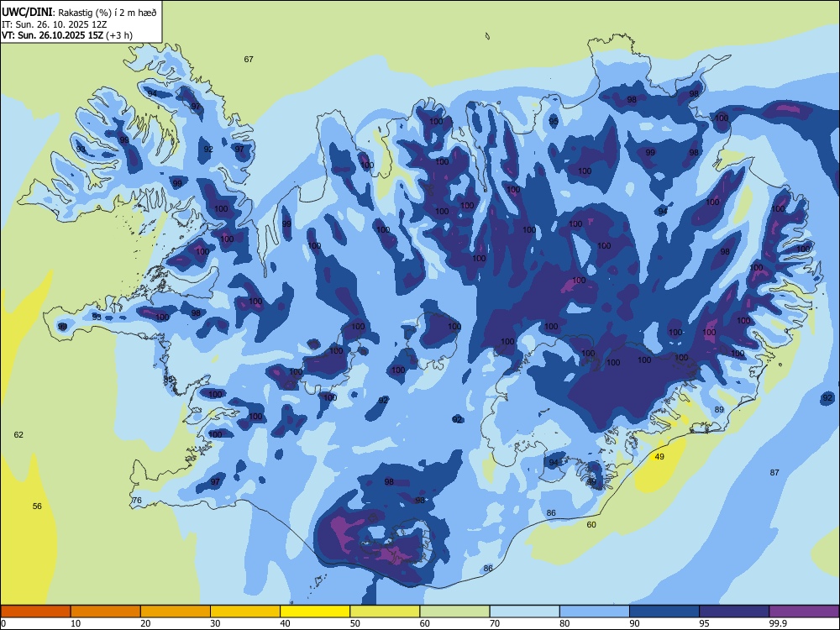Pick the pale yellow-green 50–60 legend swatch
The height and width of the screenshot is (630, 840).
pyautogui.click(x=386, y=612)
